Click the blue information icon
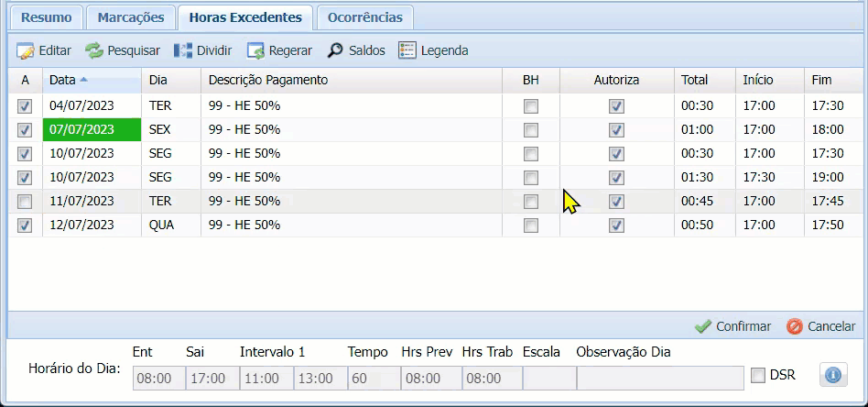Viewport: 868px width, 407px height. 833,375
